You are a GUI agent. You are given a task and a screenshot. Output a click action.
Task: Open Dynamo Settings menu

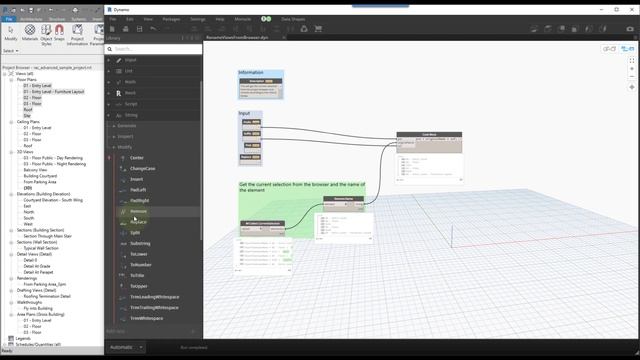point(198,19)
